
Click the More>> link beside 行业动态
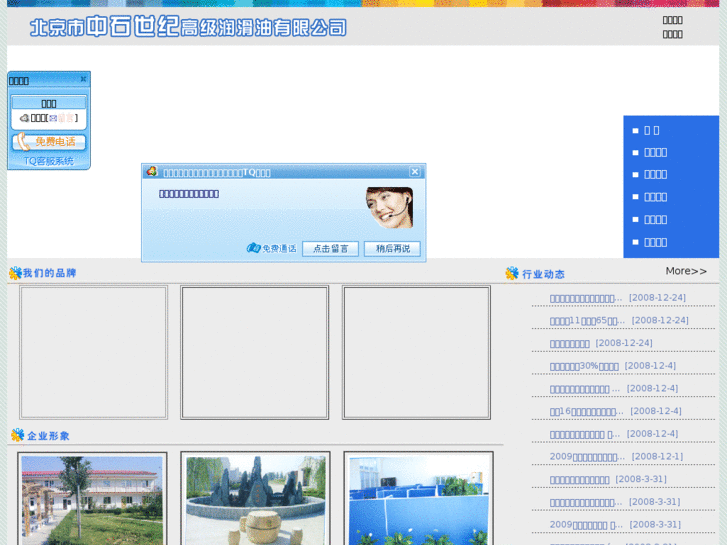click(686, 271)
